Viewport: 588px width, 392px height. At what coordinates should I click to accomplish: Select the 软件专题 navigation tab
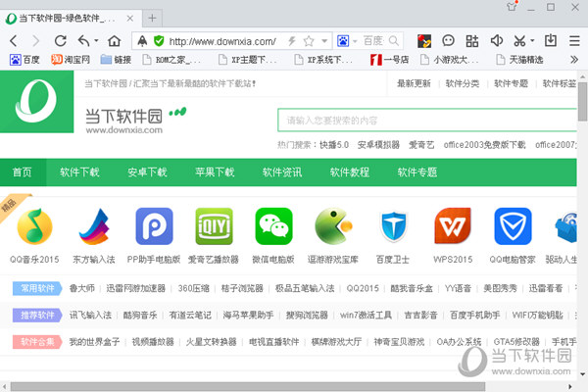tap(417, 172)
